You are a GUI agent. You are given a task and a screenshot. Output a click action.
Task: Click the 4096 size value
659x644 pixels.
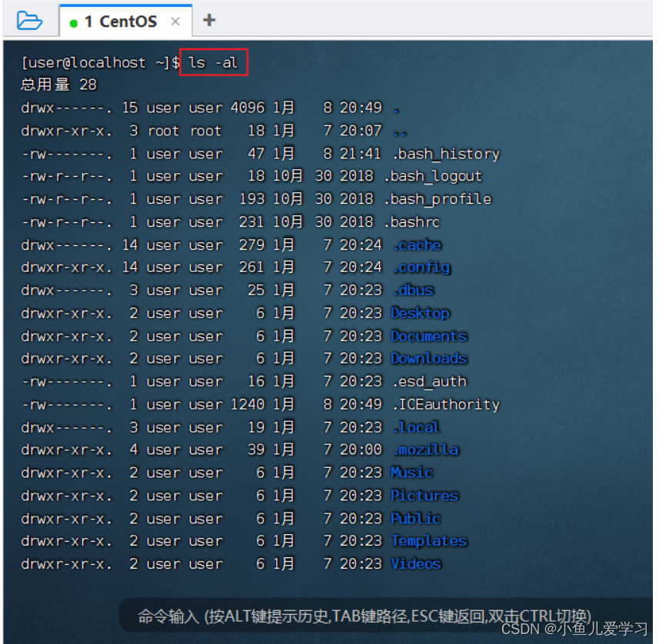click(x=248, y=108)
